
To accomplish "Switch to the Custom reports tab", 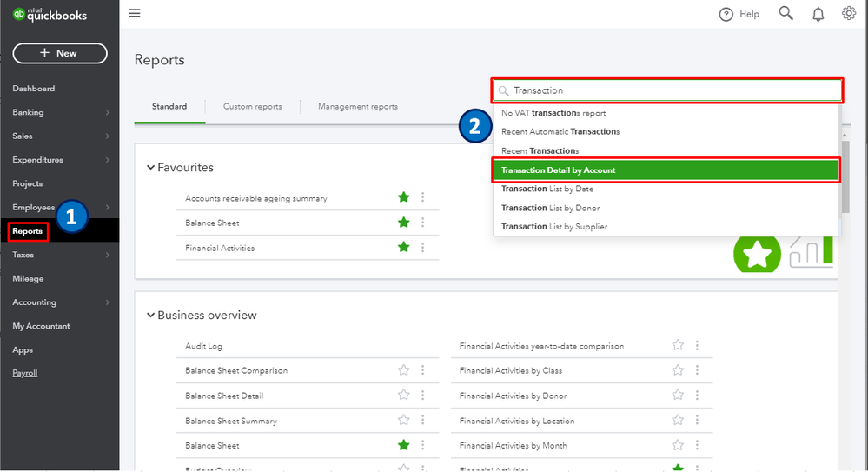I will pos(252,107).
